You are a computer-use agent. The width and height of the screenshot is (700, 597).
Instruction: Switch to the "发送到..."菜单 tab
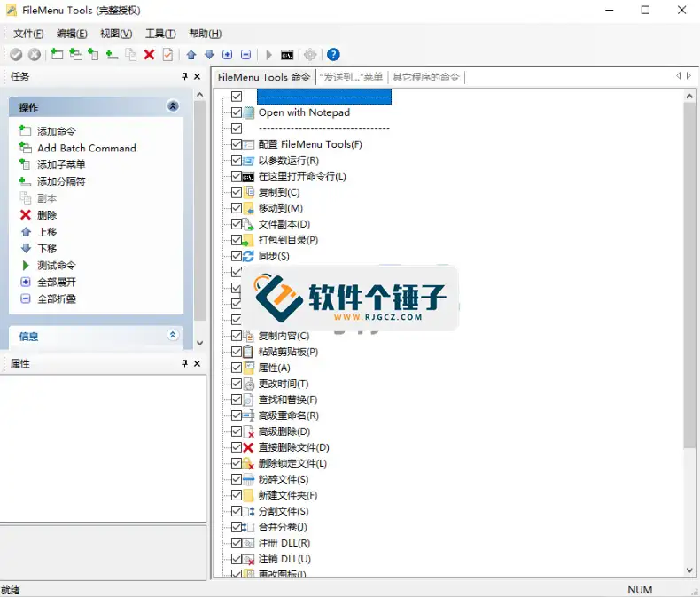click(352, 77)
